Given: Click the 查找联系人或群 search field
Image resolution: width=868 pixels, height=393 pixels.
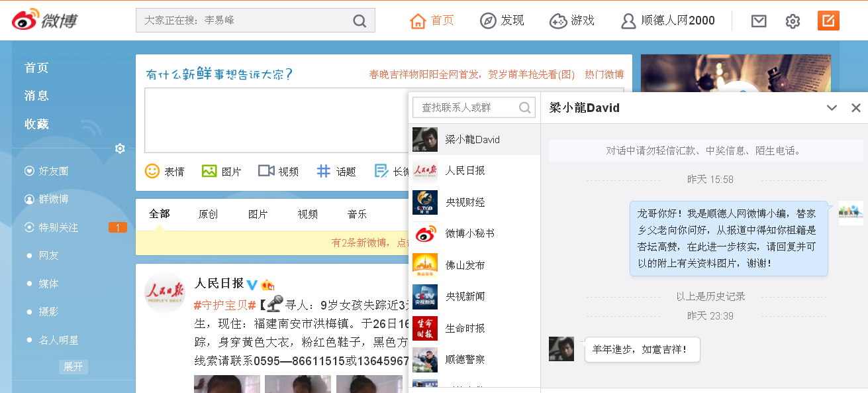Looking at the screenshot, I should coord(473,107).
